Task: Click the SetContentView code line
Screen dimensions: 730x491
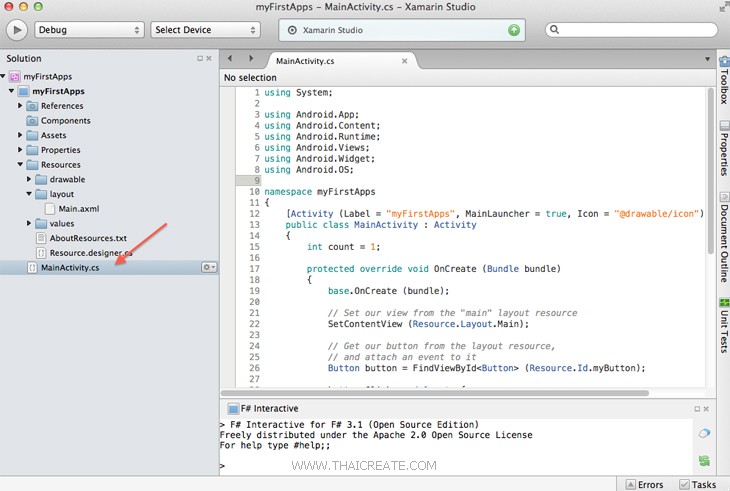Action: pyautogui.click(x=428, y=324)
